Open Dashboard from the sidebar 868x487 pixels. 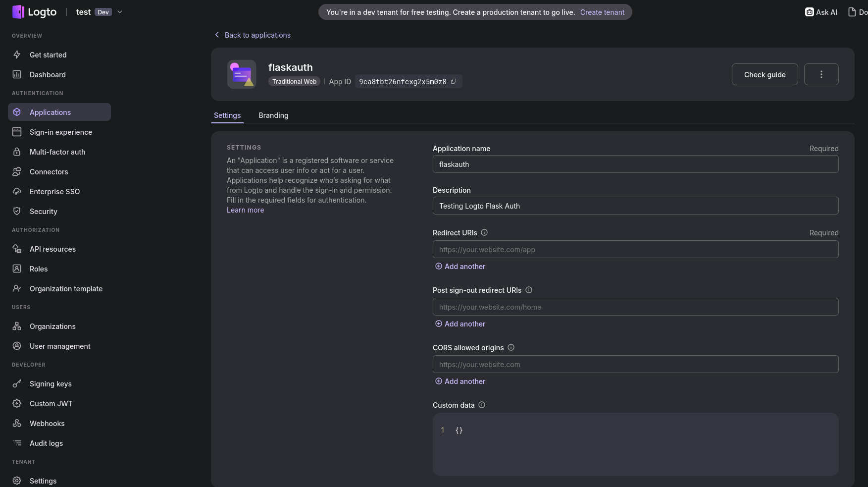[x=59, y=75]
